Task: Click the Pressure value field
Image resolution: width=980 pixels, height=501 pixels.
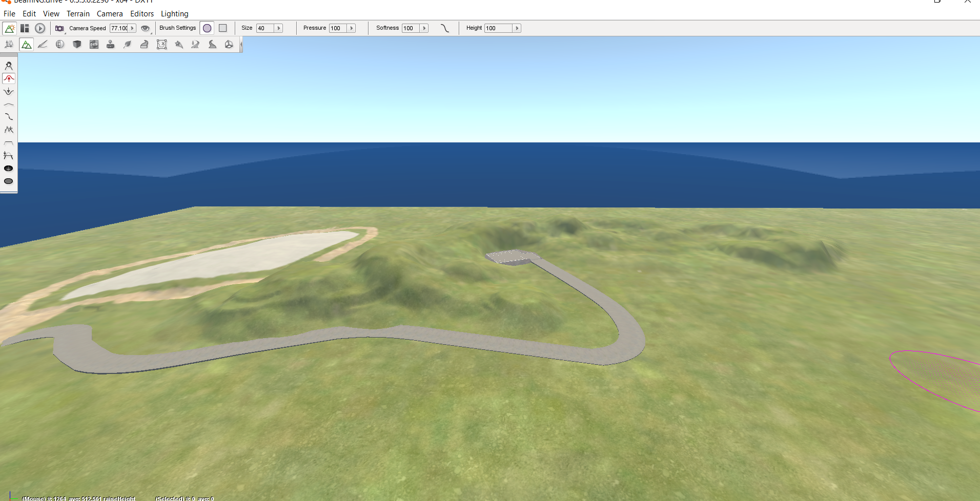Action: click(x=338, y=28)
